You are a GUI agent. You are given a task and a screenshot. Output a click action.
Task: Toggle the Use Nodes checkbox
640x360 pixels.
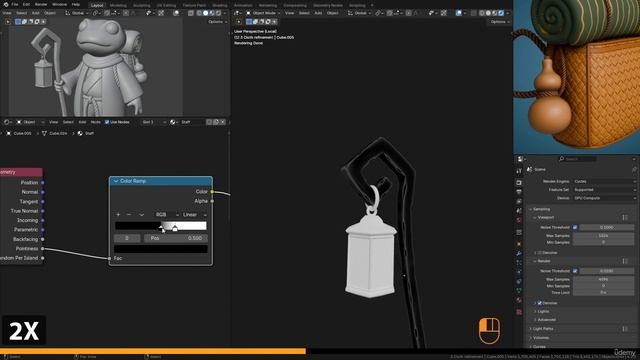[x=107, y=122]
